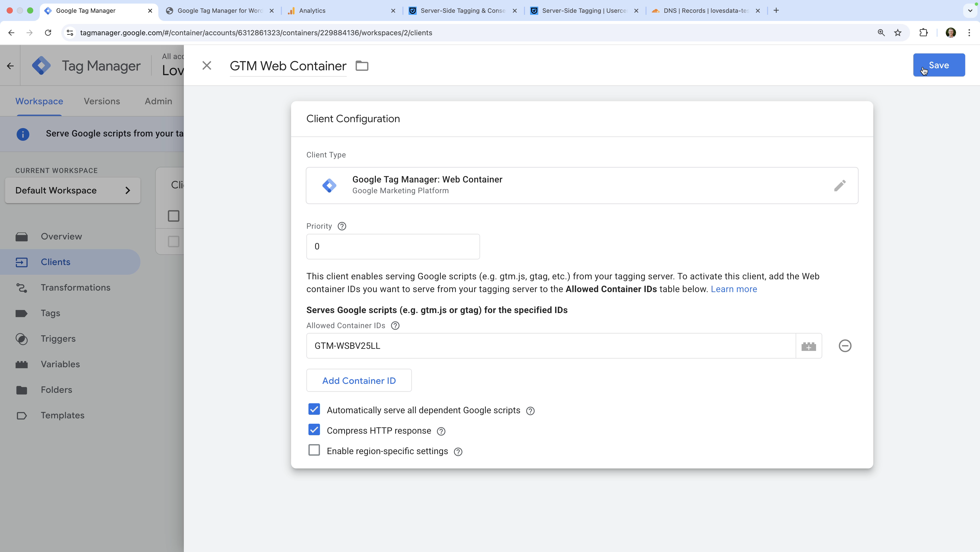Click the Allowed Container IDs help icon

coord(395,326)
